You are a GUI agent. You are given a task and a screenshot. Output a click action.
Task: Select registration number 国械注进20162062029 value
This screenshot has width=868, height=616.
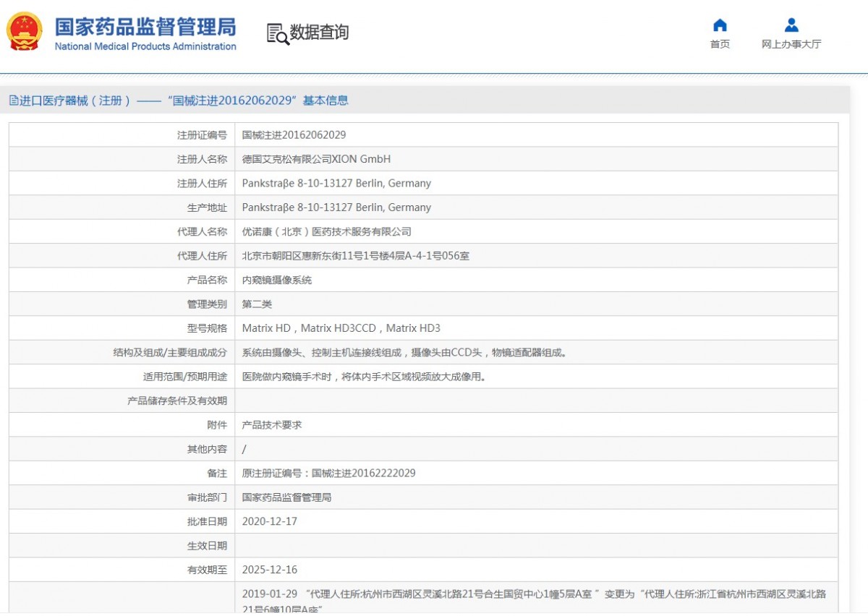(x=294, y=135)
